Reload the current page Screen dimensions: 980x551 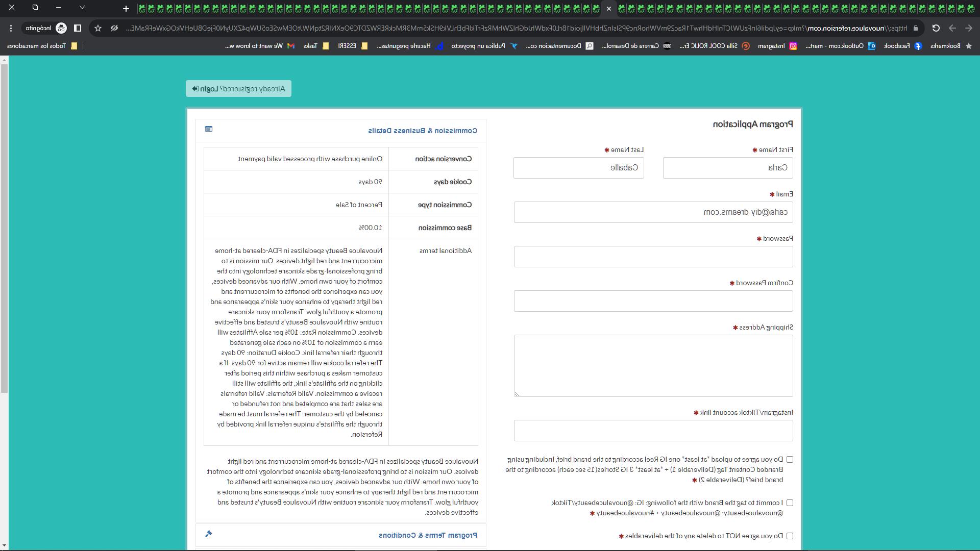[x=936, y=28]
